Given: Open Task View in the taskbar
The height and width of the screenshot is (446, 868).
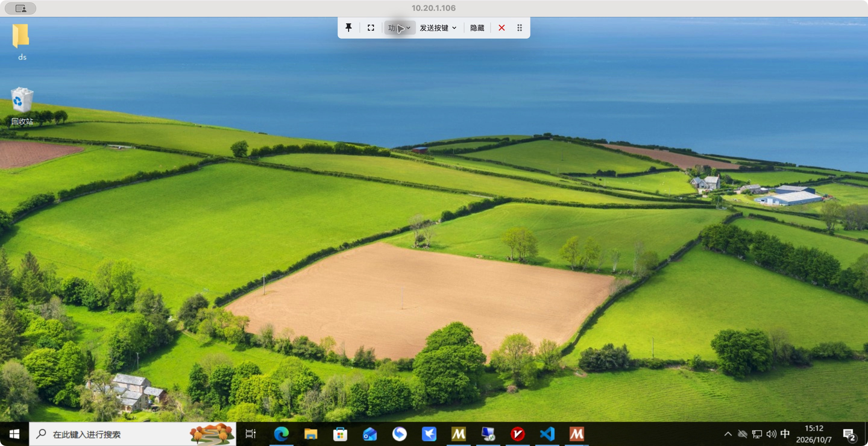Looking at the screenshot, I should [x=251, y=434].
